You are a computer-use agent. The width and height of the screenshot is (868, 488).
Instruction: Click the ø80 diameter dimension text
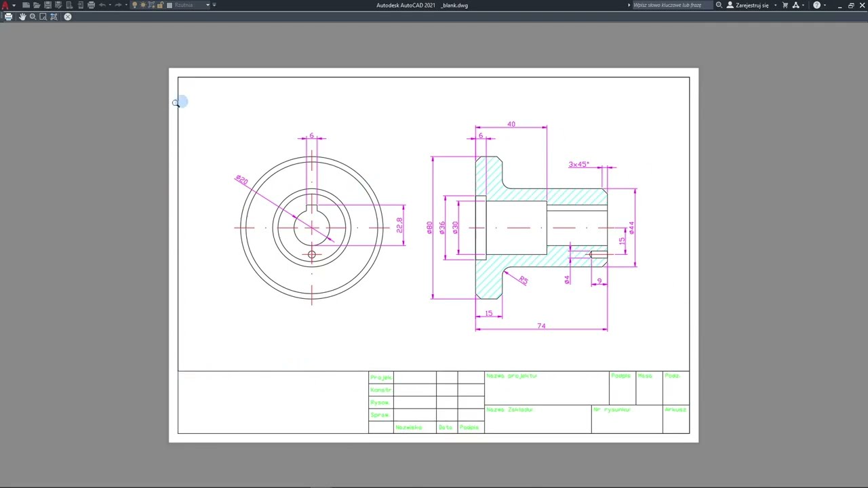pyautogui.click(x=429, y=228)
